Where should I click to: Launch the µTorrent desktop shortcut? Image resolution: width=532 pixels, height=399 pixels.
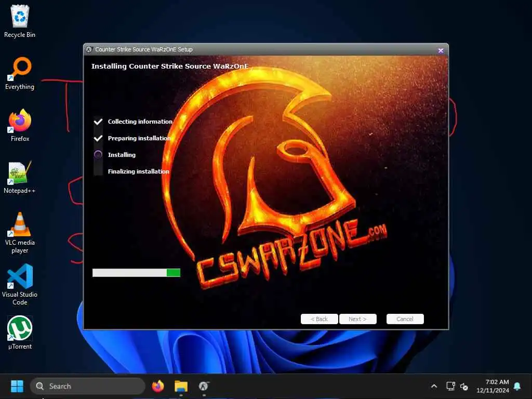(x=20, y=333)
